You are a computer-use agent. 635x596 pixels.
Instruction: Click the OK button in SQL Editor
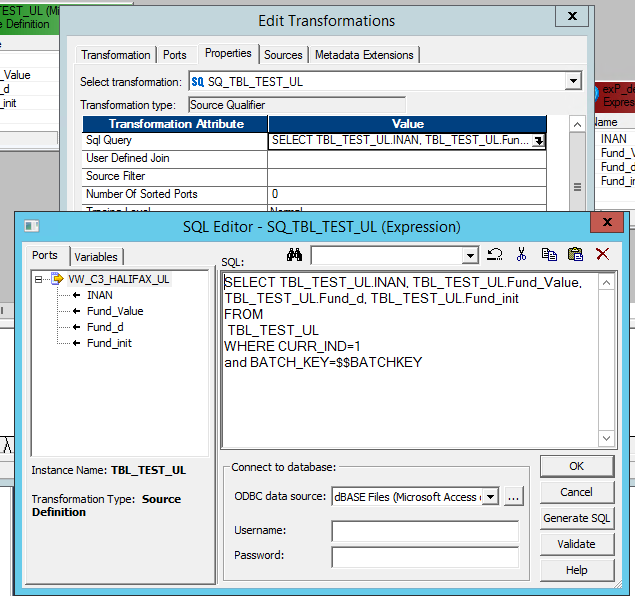pos(577,466)
